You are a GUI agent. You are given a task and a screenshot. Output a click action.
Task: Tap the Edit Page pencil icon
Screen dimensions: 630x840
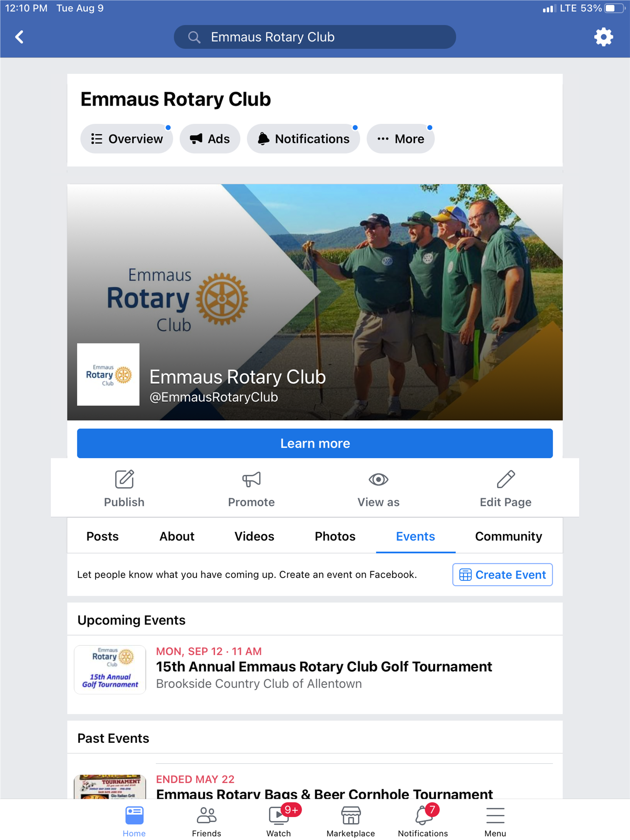pos(505,480)
